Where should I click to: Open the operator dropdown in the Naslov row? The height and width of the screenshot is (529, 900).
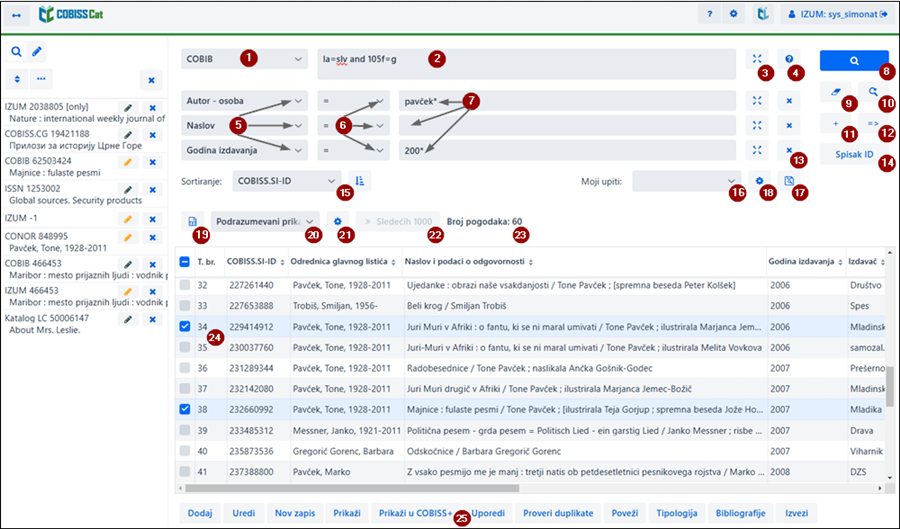pos(353,125)
